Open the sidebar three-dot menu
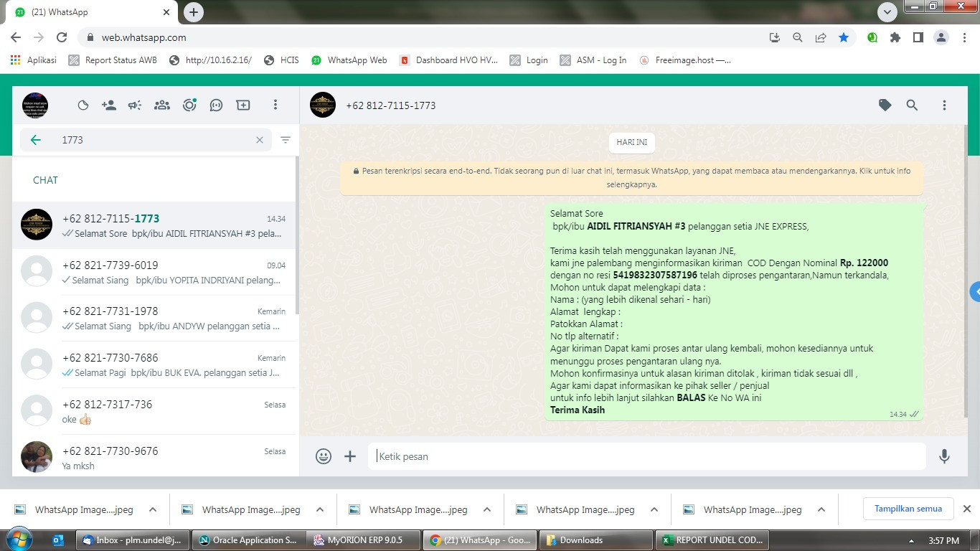Image resolution: width=980 pixels, height=551 pixels. pos(275,105)
